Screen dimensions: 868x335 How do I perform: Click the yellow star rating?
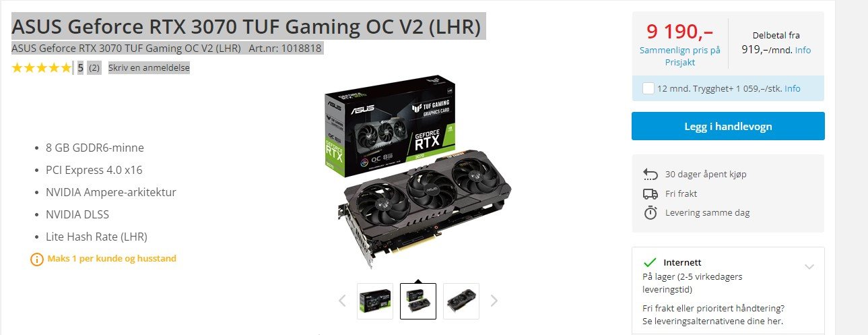pos(41,67)
